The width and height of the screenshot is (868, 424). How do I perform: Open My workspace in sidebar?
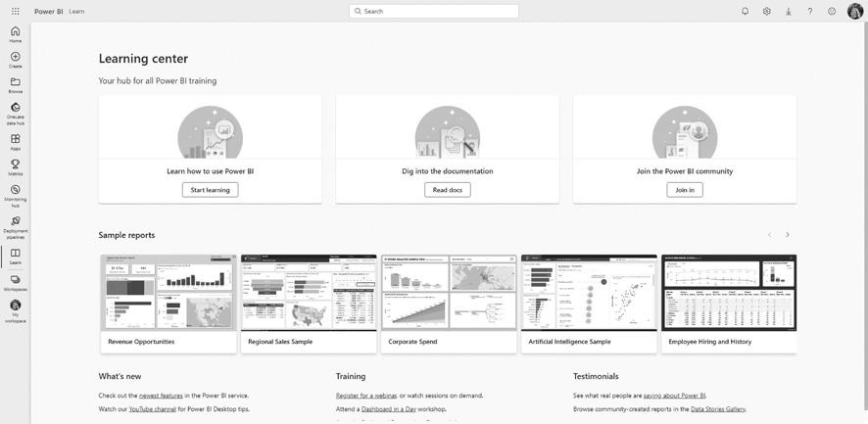tap(15, 311)
